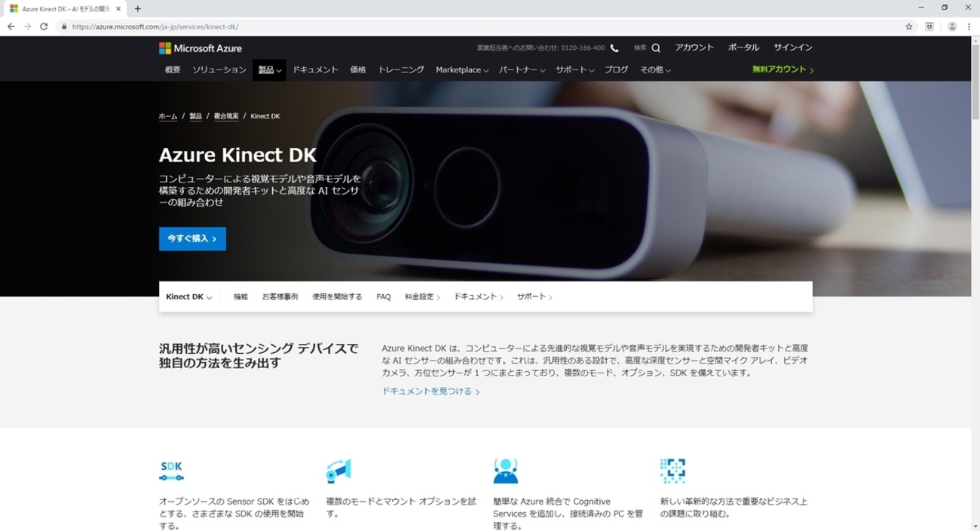This screenshot has height=531, width=980.
Task: Click the Microsoft Azure logo
Action: click(201, 48)
